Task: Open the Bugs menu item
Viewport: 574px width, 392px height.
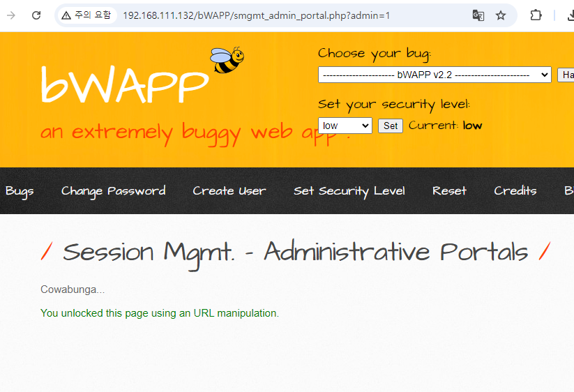Action: coord(20,191)
